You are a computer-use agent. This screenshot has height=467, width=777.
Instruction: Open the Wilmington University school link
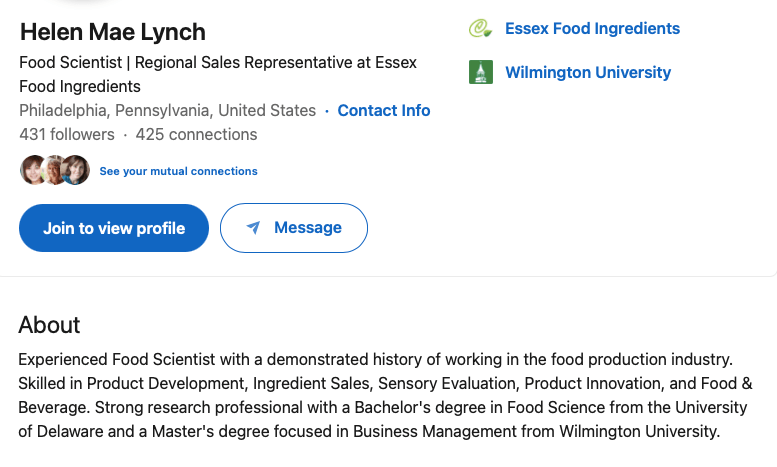[x=588, y=72]
